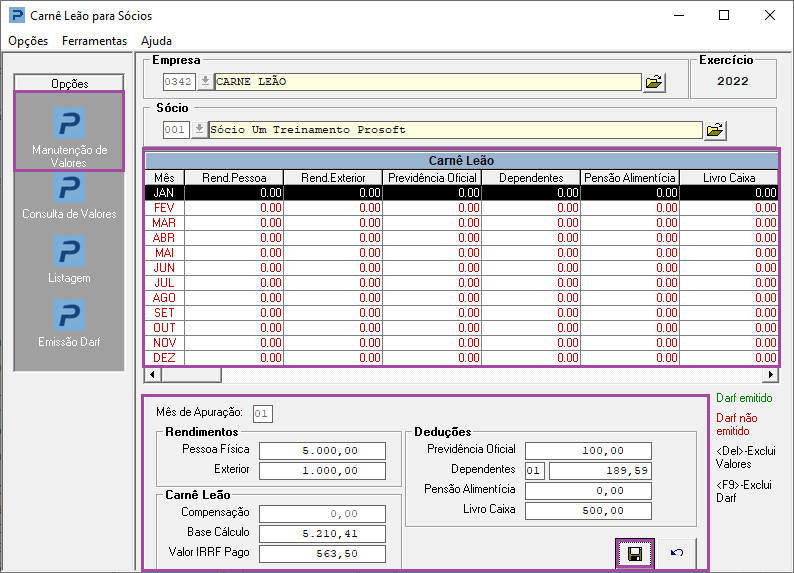Select the SET row in the table
The width and height of the screenshot is (794, 573).
point(461,313)
